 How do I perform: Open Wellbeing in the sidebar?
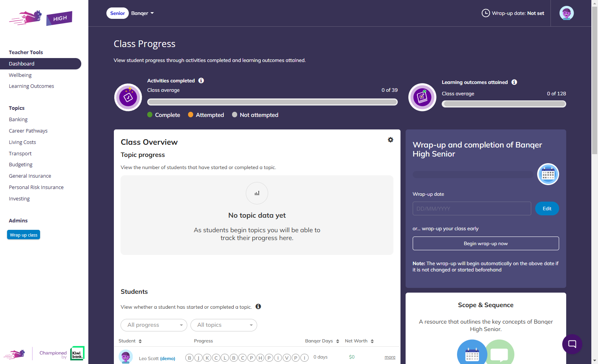(x=20, y=75)
